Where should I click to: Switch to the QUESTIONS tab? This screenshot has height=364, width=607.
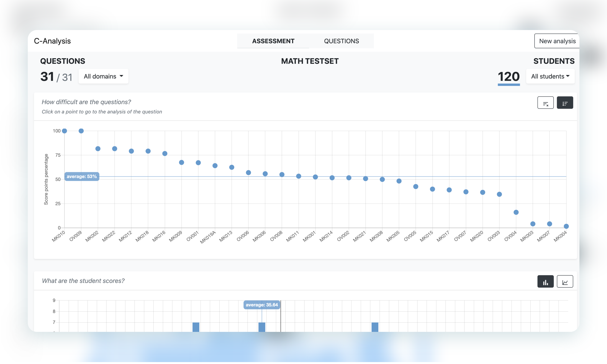(x=341, y=41)
